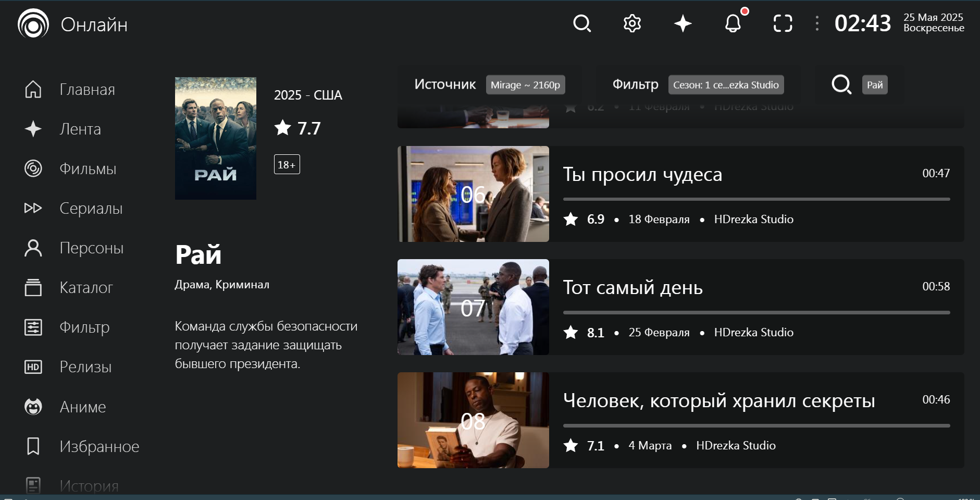Open Релизы menu label
980x500 pixels.
pos(85,367)
